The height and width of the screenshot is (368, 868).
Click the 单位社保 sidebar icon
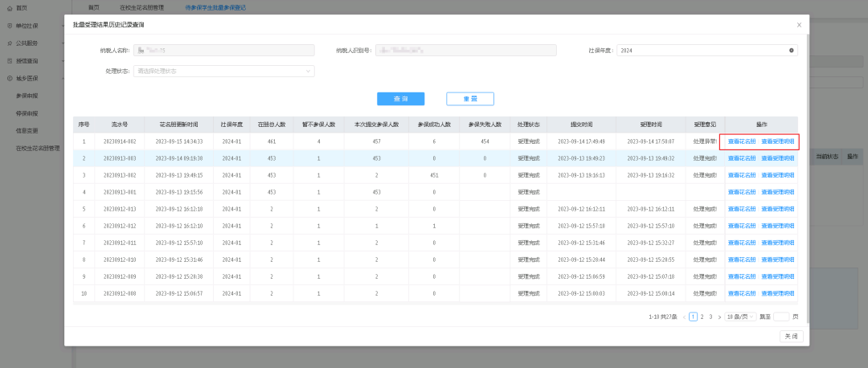tap(10, 26)
